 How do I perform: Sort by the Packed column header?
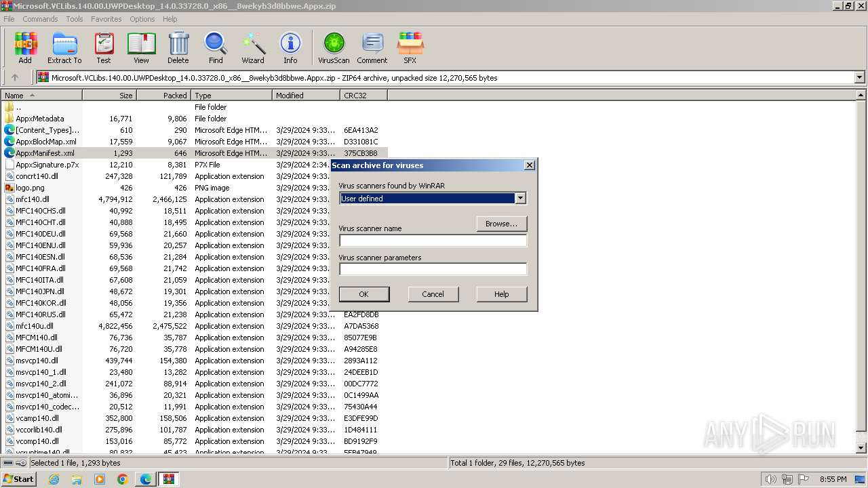pyautogui.click(x=163, y=96)
